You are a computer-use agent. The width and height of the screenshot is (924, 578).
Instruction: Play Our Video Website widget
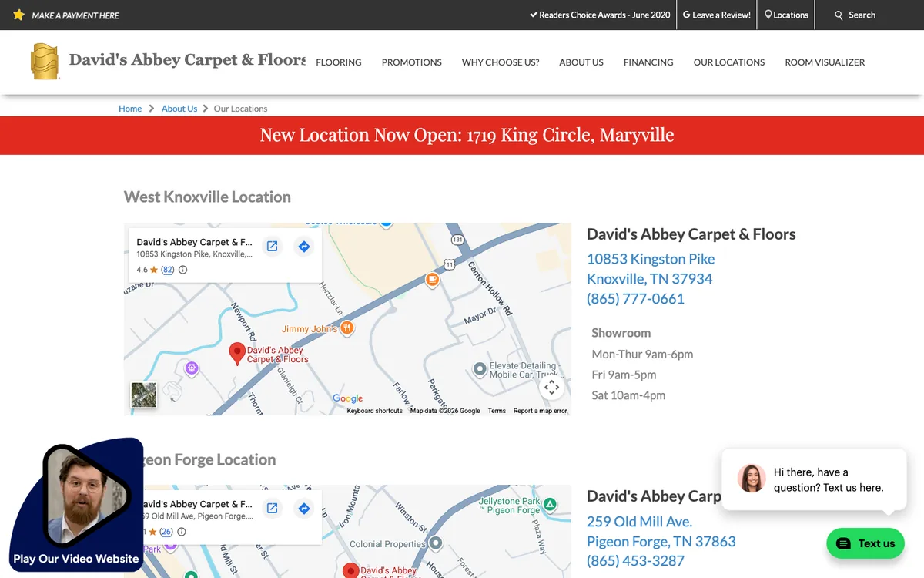pos(76,505)
